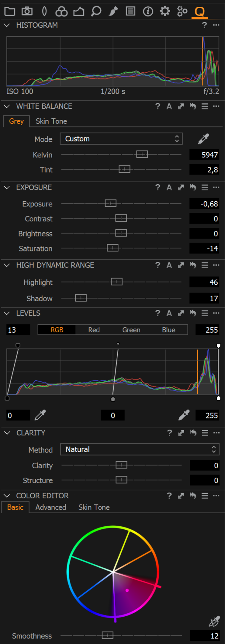The height and width of the screenshot is (644, 225).
Task: Click the Kelvin value field
Action: pyautogui.click(x=204, y=155)
